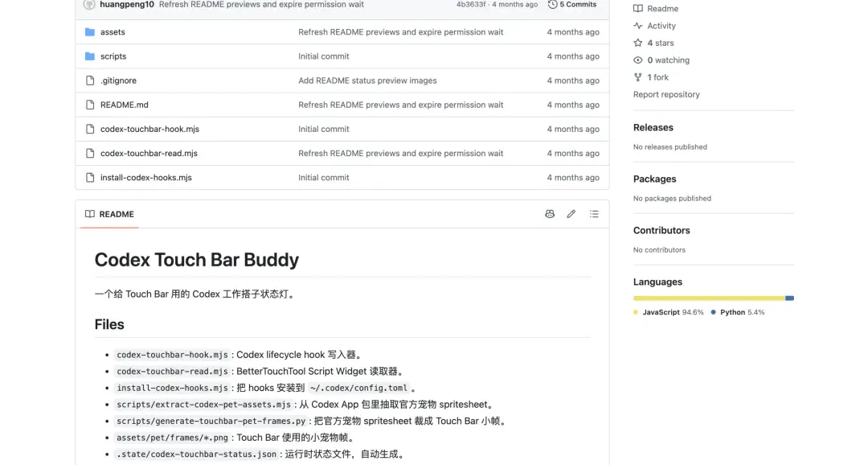868x465 pixels.
Task: Open latest commit message in header row
Action: coord(261,5)
